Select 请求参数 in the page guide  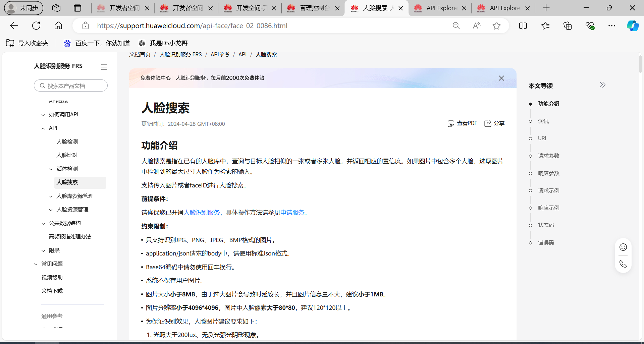[x=548, y=156]
